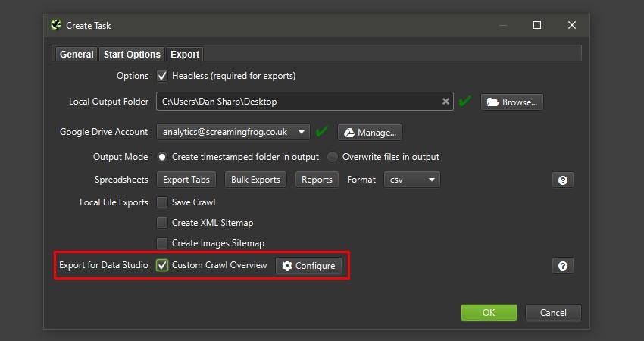Click the 'Output Mode' label
644x341 pixels.
(x=120, y=157)
